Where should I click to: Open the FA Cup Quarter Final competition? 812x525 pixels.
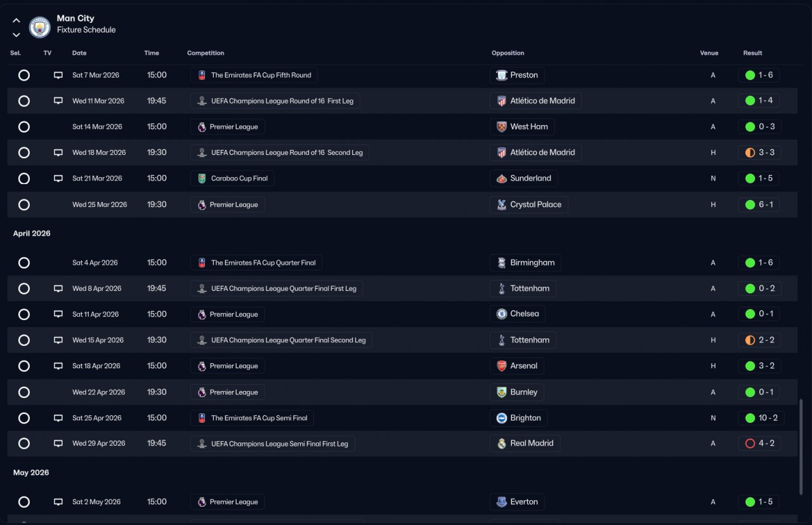coord(256,263)
